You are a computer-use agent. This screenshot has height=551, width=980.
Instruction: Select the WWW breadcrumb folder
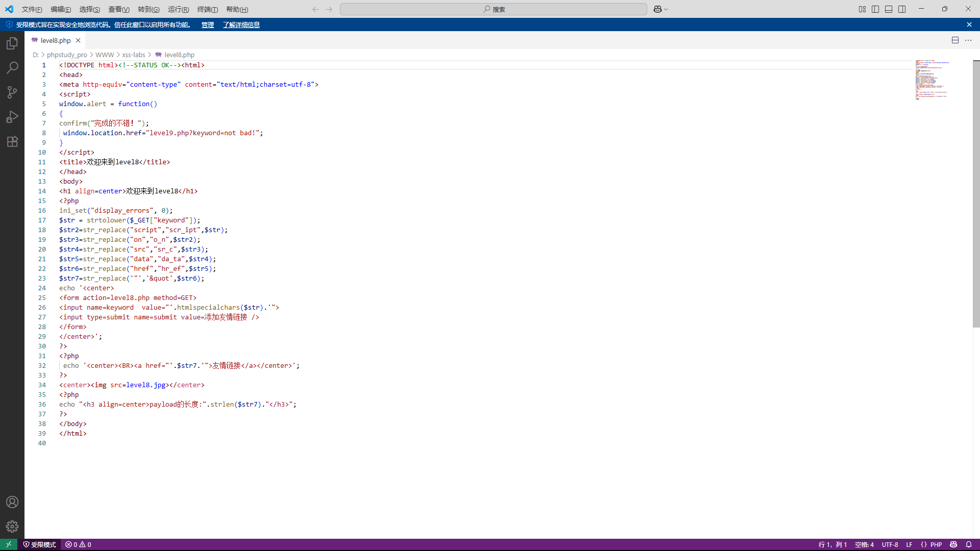tap(105, 55)
